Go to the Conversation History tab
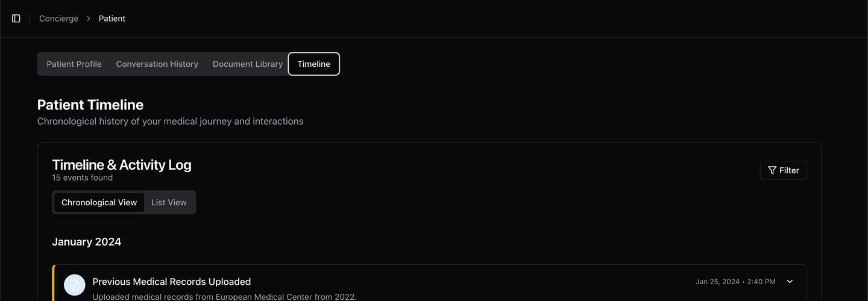Image resolution: width=868 pixels, height=301 pixels. coord(157,64)
